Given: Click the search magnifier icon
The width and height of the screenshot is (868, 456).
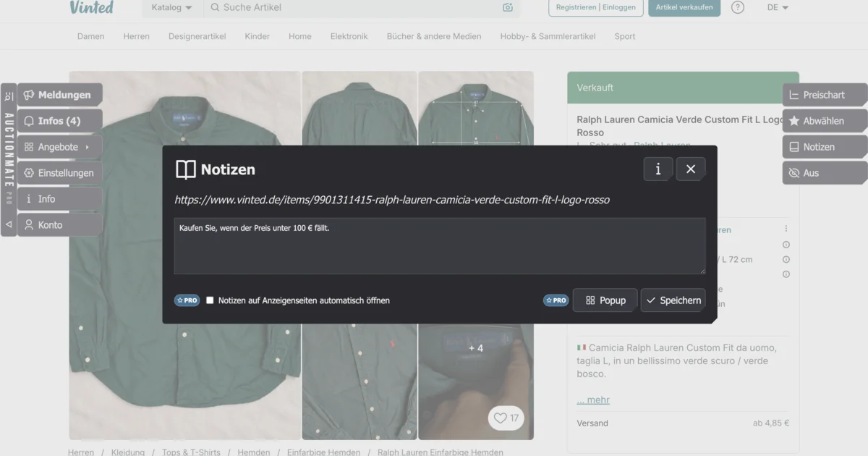Looking at the screenshot, I should pos(214,7).
